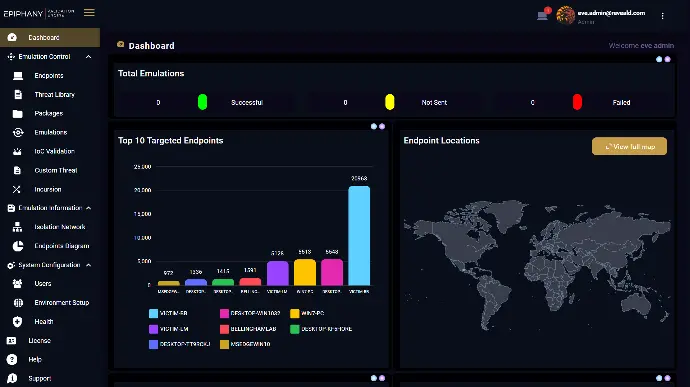Click the Help question-mark icon

12,359
